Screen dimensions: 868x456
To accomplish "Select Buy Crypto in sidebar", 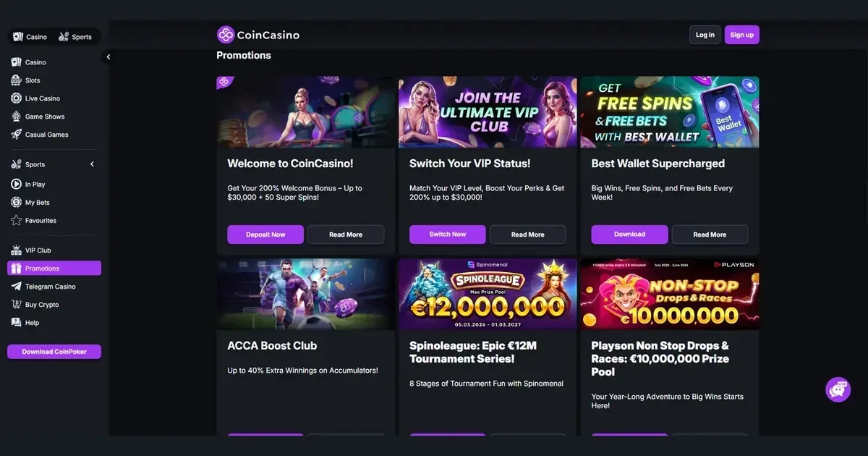I will [x=35, y=305].
